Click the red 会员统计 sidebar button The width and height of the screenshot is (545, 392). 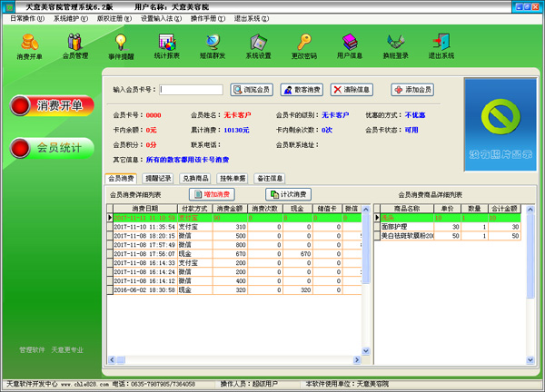point(52,148)
